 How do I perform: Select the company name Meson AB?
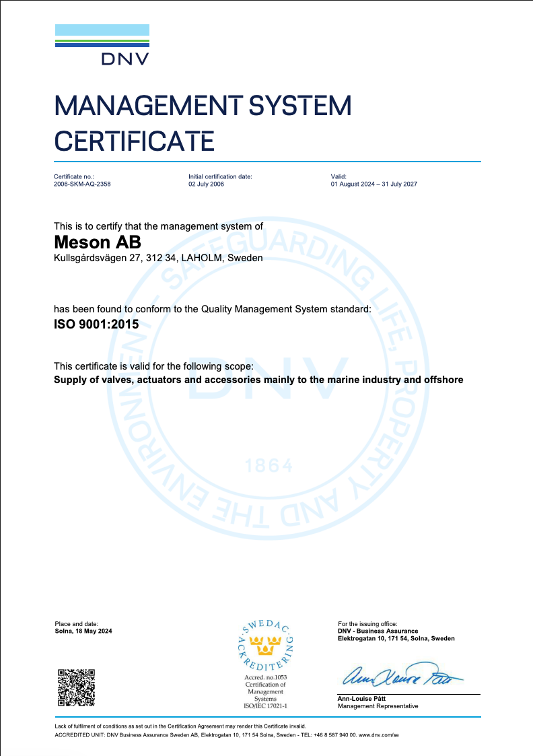[98, 242]
